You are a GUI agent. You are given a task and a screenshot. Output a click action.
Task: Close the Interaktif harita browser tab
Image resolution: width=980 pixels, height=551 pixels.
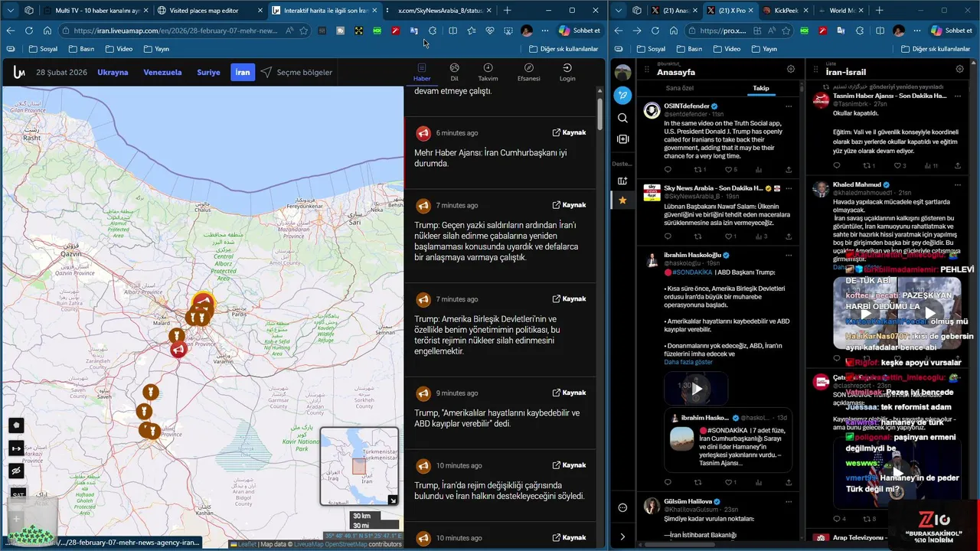tap(376, 11)
